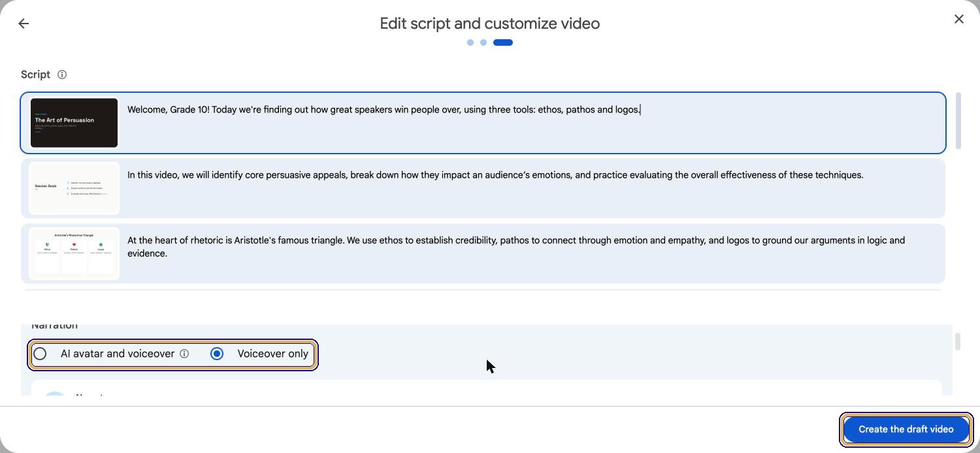
Task: Go back using the left arrow icon
Action: coord(24,24)
